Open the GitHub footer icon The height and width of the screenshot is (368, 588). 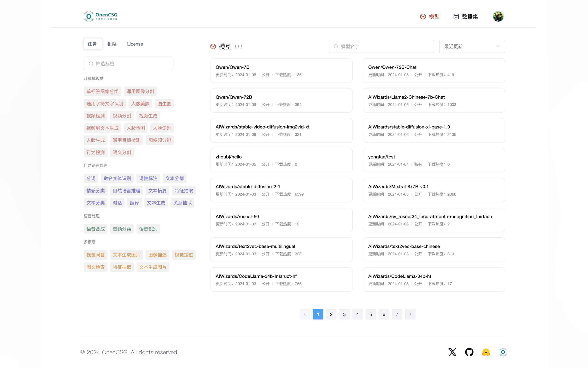tap(469, 352)
